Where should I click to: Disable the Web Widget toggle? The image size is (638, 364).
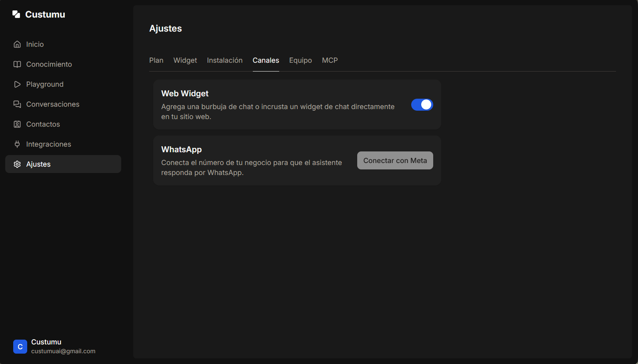pos(422,105)
